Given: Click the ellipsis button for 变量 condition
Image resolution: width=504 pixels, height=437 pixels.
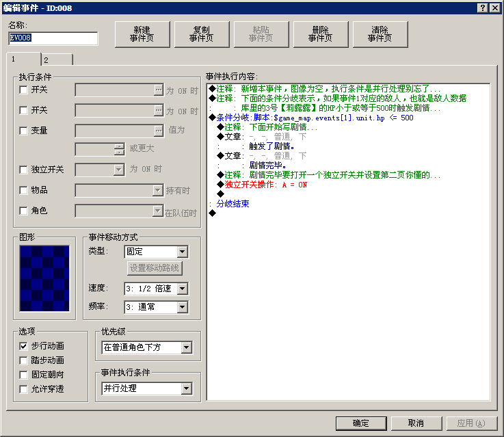Looking at the screenshot, I should [159, 131].
